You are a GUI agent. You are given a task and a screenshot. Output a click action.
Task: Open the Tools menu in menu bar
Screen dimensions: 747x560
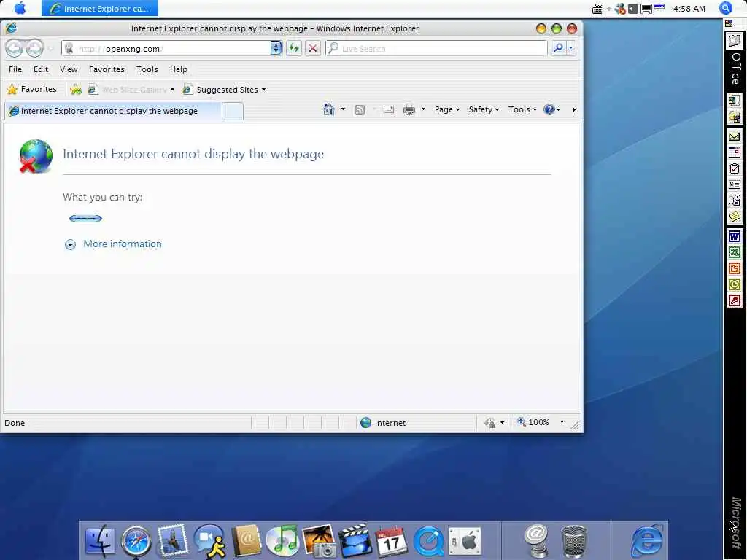pyautogui.click(x=147, y=69)
